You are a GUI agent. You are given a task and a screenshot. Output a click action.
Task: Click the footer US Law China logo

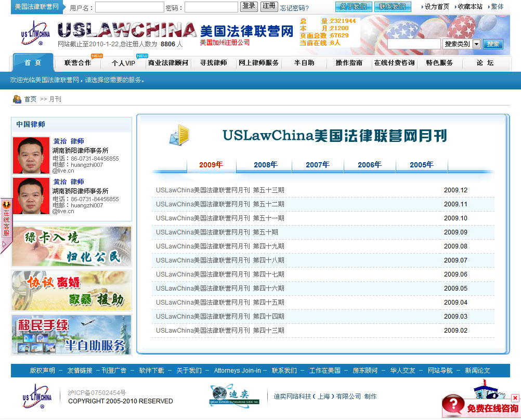pyautogui.click(x=37, y=397)
